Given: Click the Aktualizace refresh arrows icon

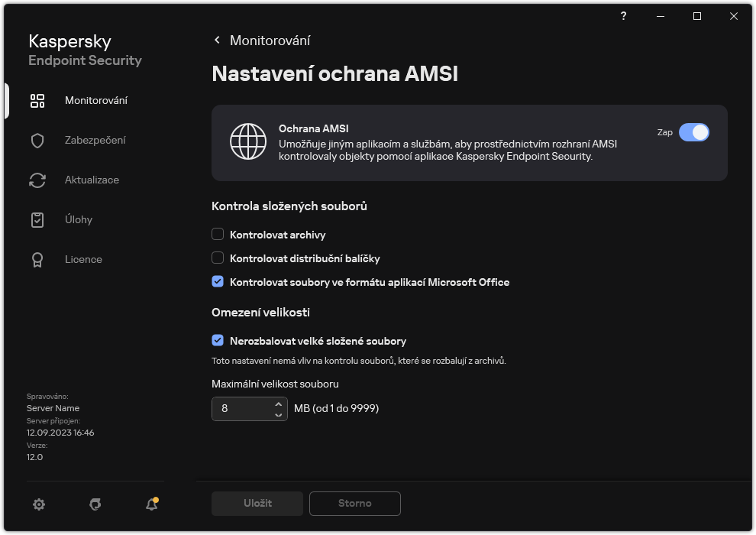Looking at the screenshot, I should coord(37,180).
